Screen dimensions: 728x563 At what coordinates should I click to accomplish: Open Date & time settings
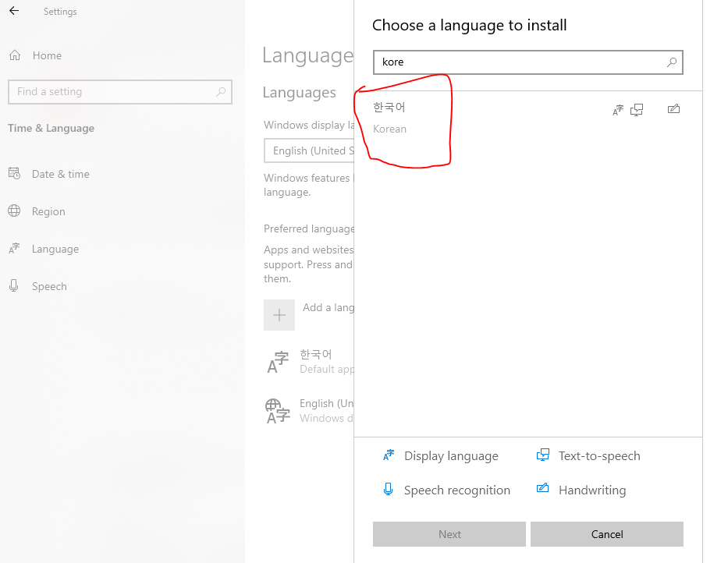(x=60, y=174)
